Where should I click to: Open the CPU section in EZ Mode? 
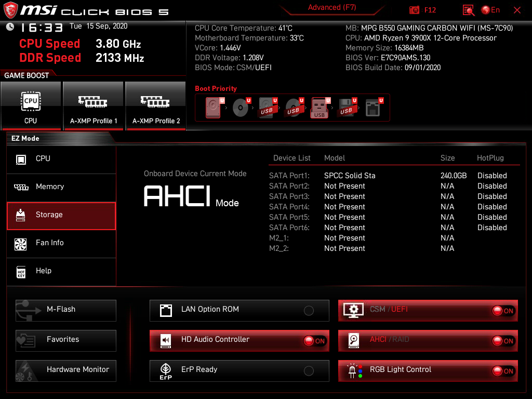point(61,159)
